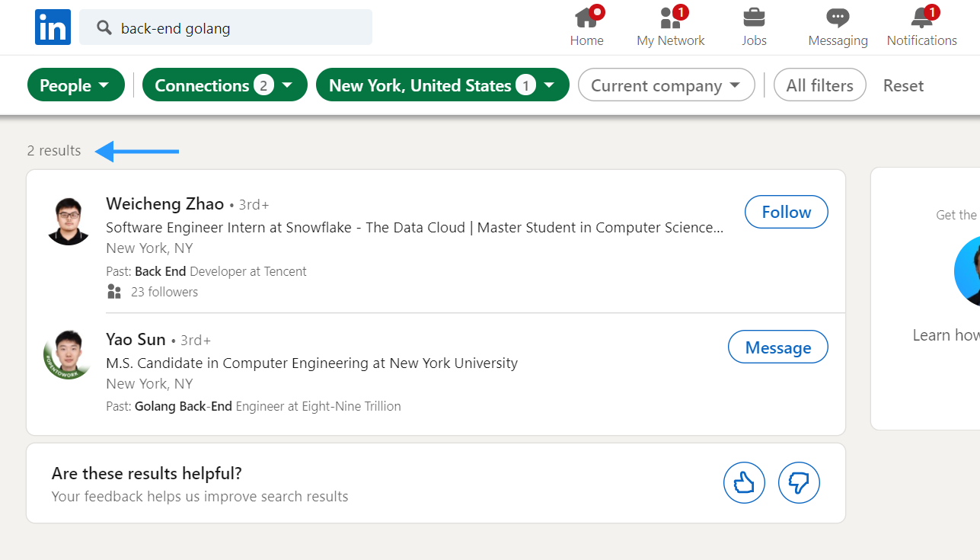
Task: Expand the Current company filter
Action: coord(666,85)
